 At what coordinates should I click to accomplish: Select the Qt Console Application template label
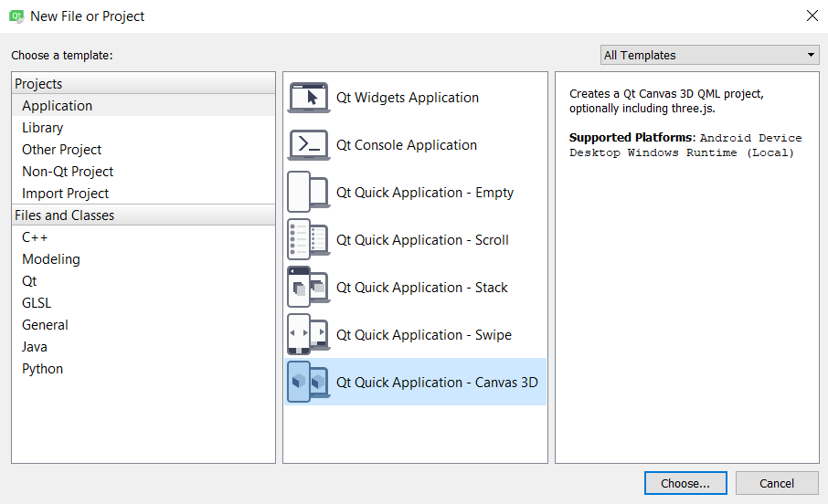tap(407, 145)
